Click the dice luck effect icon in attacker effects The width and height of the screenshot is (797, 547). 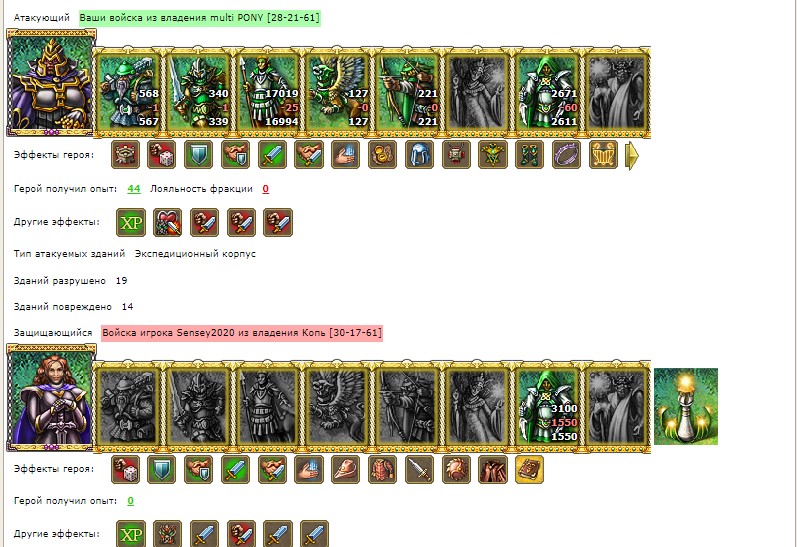click(161, 155)
